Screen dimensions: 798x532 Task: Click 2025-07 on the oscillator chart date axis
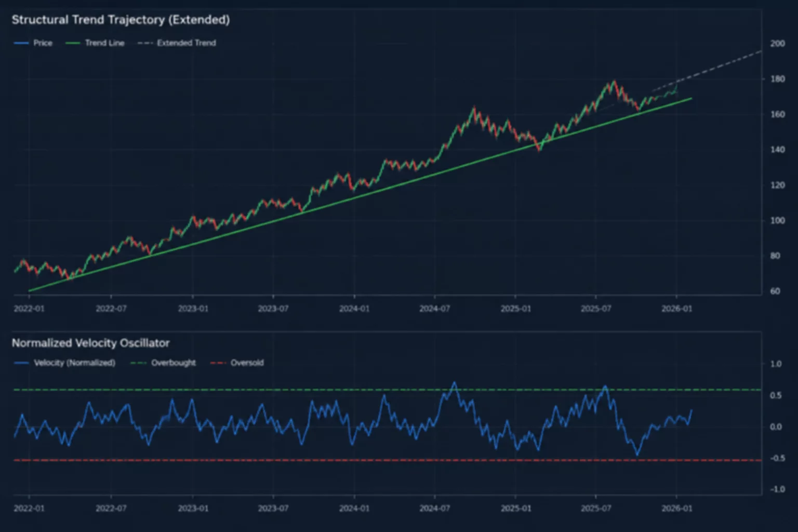point(596,508)
